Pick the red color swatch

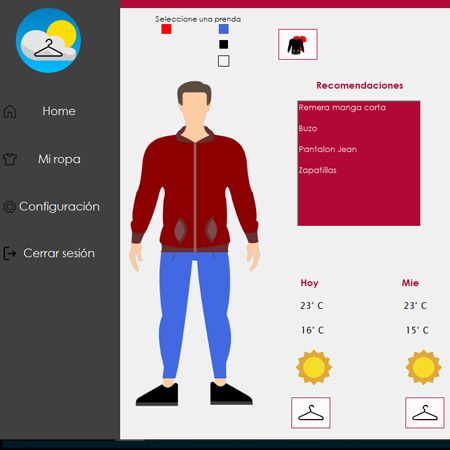tap(166, 29)
